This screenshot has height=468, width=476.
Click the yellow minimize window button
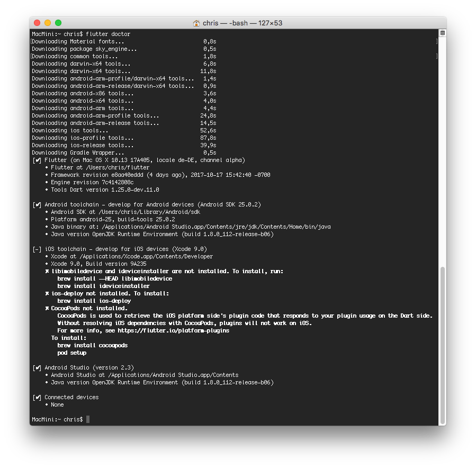(48, 23)
